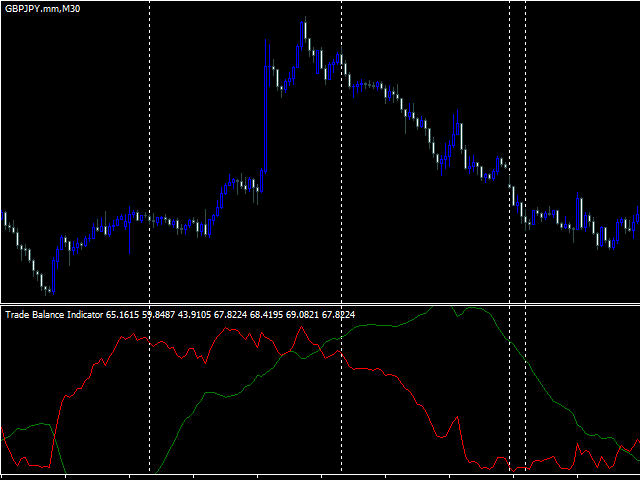The image size is (640, 480).
Task: Select the red-green line crossing at far left
Action: pyautogui.click(x=54, y=436)
